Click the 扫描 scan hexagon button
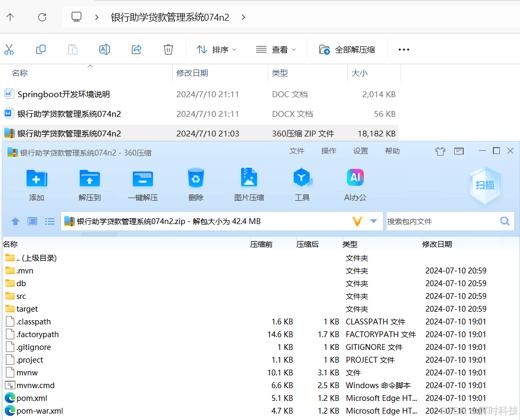The width and height of the screenshot is (520, 420). (x=485, y=185)
